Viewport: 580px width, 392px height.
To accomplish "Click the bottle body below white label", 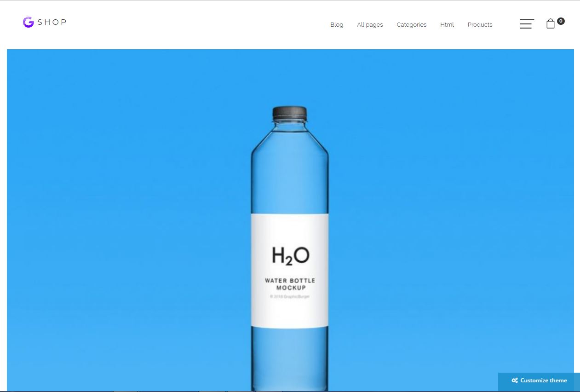I will tap(290, 359).
